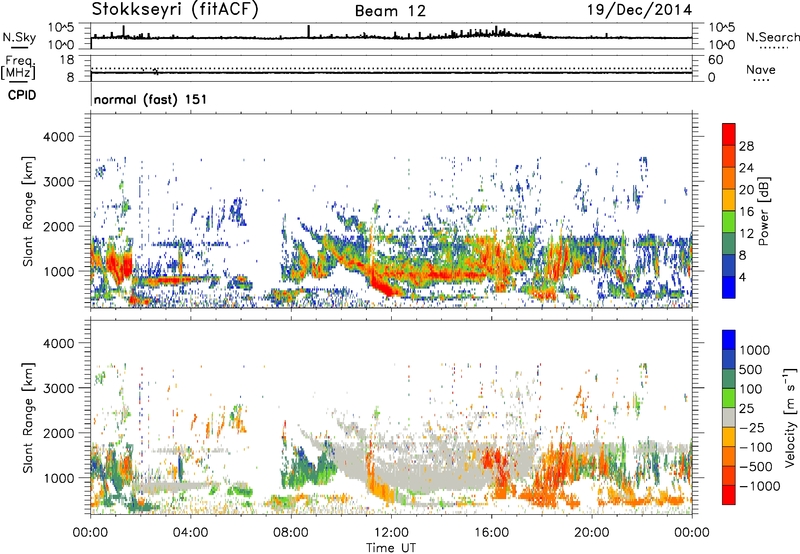Click the "10^0" tick right of noise panel
The image size is (800, 554).
721,45
